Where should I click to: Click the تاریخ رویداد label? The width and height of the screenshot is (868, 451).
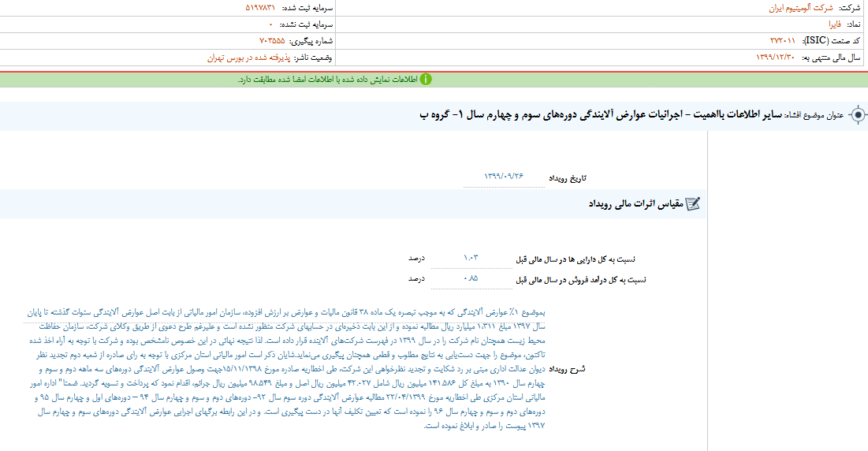click(568, 178)
